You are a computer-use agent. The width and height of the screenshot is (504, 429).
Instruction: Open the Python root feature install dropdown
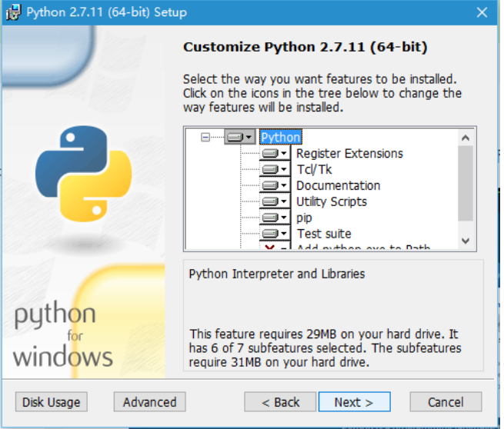pyautogui.click(x=240, y=137)
